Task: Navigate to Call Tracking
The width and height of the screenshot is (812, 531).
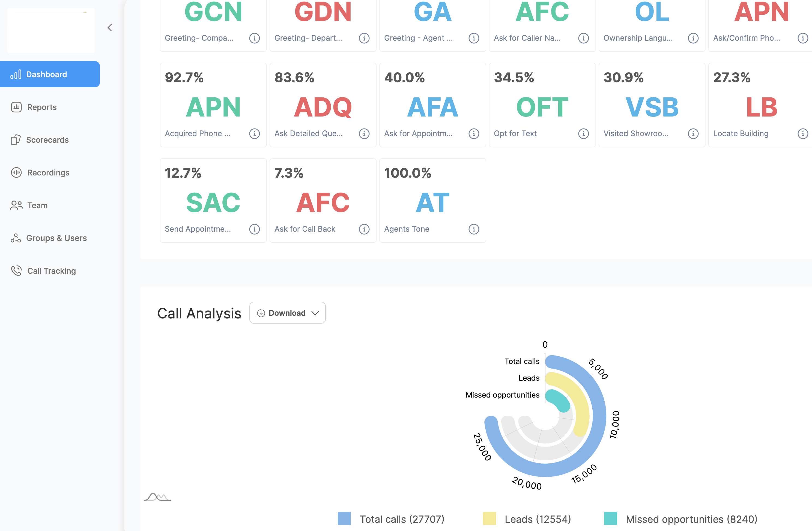Action: tap(51, 271)
